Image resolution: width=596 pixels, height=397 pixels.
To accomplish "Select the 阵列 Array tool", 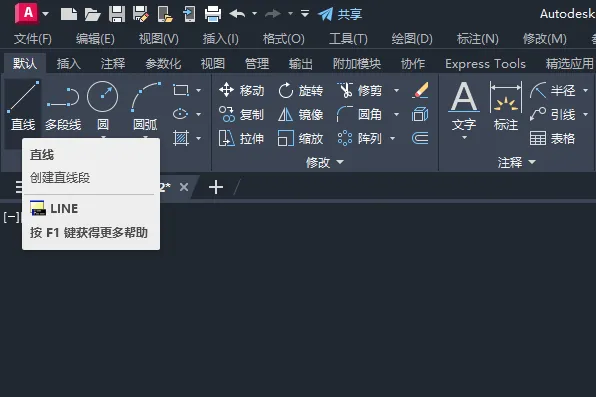I will pos(359,138).
